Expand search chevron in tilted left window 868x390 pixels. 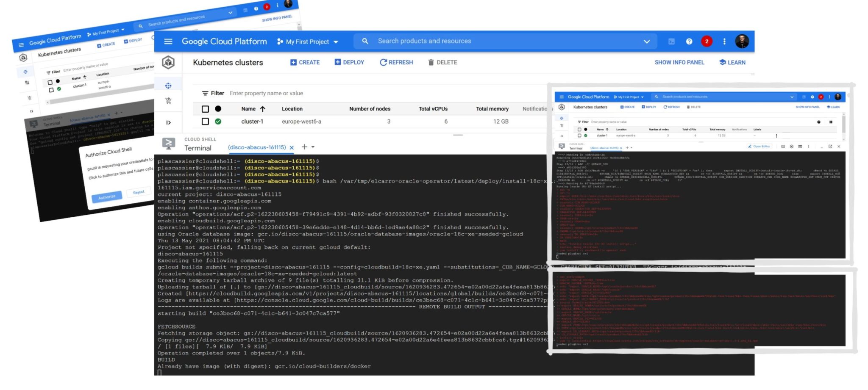230,13
